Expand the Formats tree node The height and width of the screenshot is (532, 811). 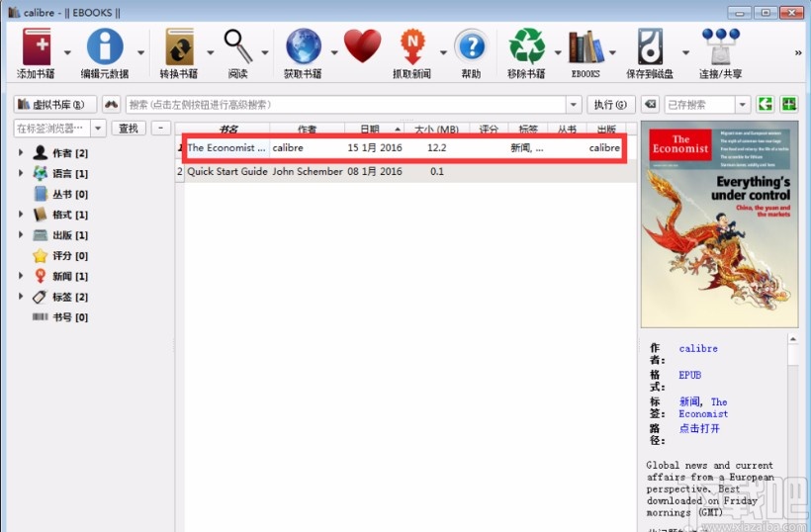21,214
